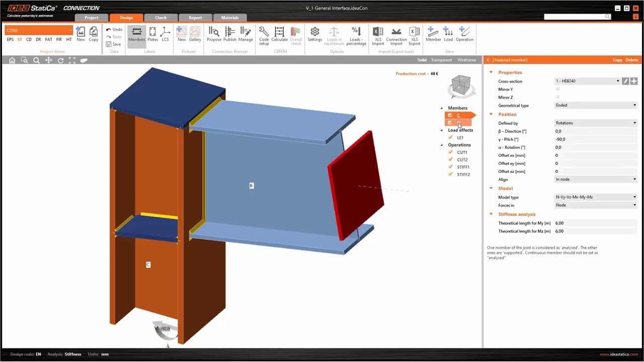Open the Cross-section dropdown
This screenshot has width=644, height=362.
point(587,81)
